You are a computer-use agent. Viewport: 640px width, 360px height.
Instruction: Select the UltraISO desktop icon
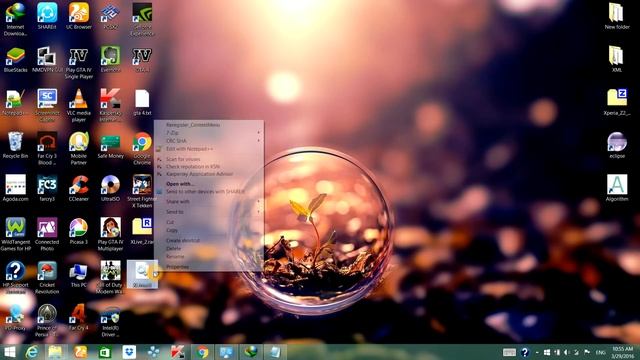110,188
